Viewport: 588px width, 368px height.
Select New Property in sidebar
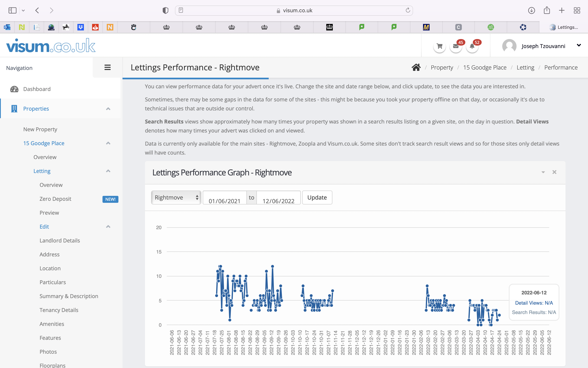pos(40,129)
